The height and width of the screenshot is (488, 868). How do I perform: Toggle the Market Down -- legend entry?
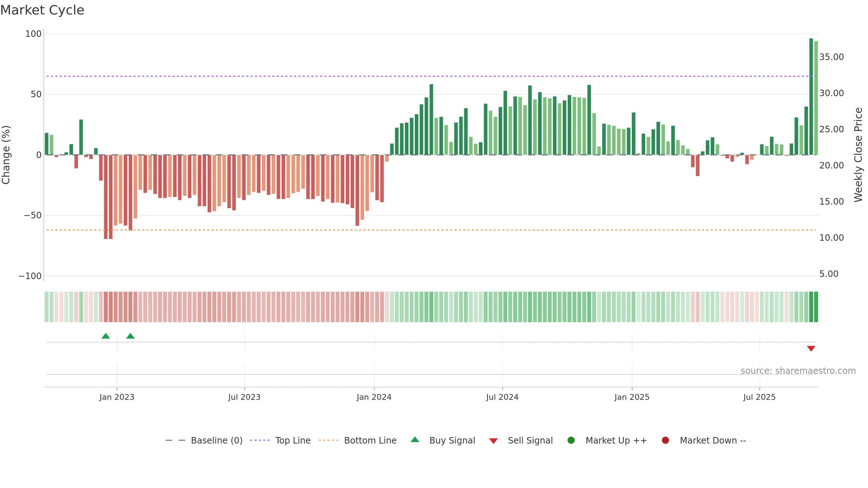tap(704, 440)
